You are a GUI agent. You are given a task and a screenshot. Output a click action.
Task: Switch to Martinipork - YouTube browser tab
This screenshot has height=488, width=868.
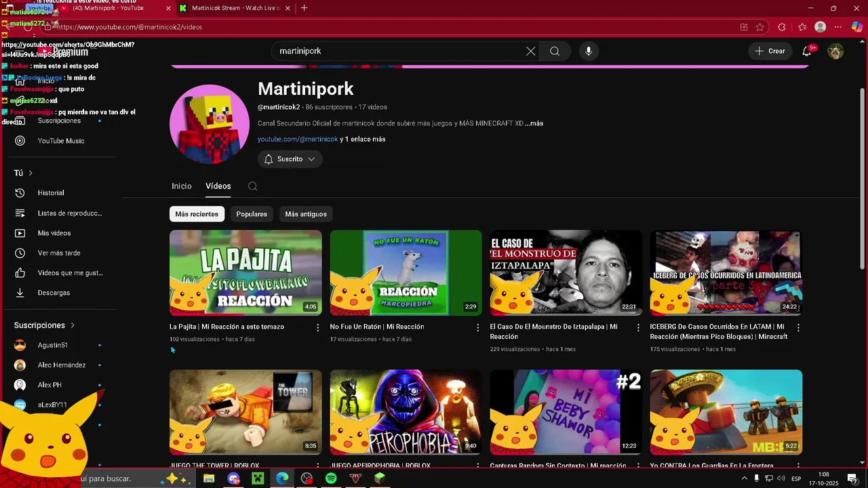coord(108,8)
